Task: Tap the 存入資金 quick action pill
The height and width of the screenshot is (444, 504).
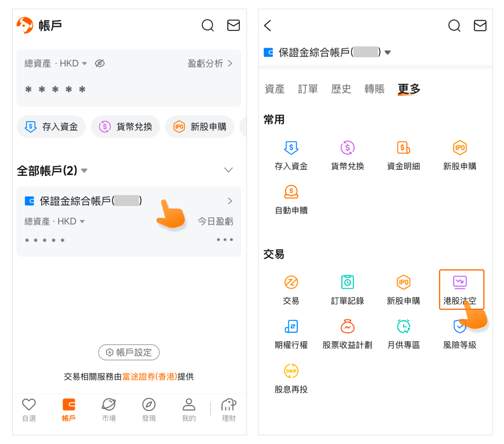Action: [x=51, y=127]
